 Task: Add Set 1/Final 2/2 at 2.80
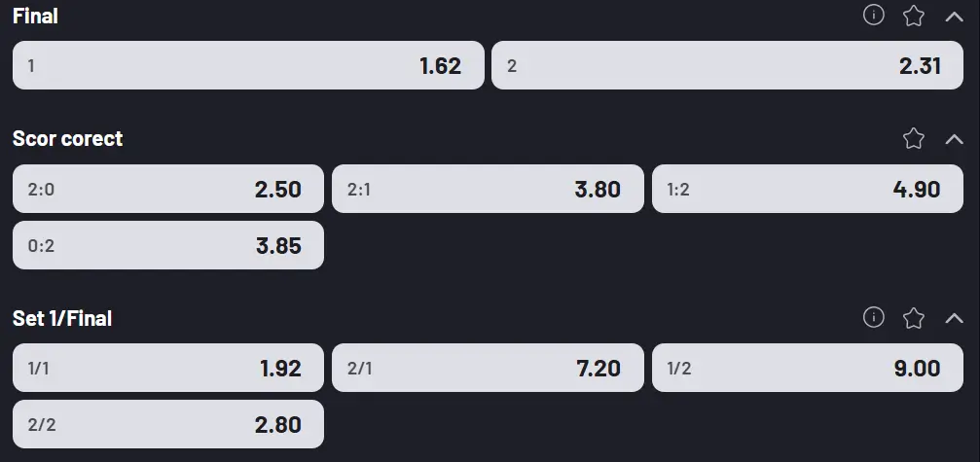[167, 424]
